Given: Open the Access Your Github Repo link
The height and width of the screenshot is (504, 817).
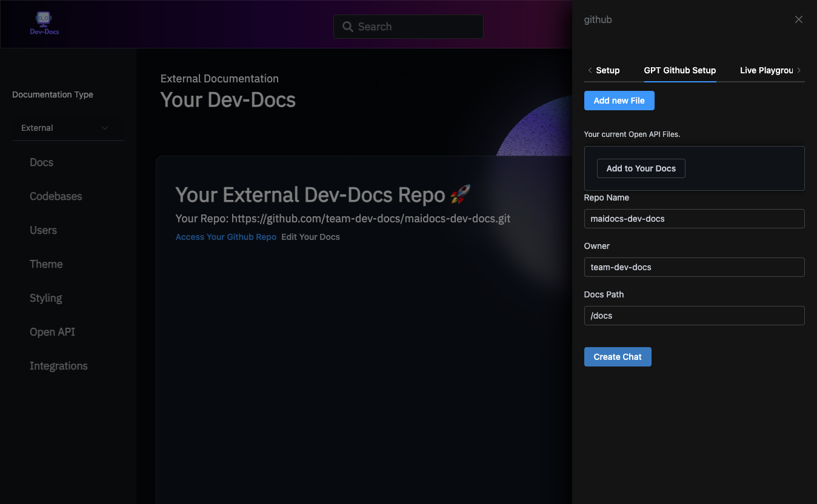Looking at the screenshot, I should point(225,237).
